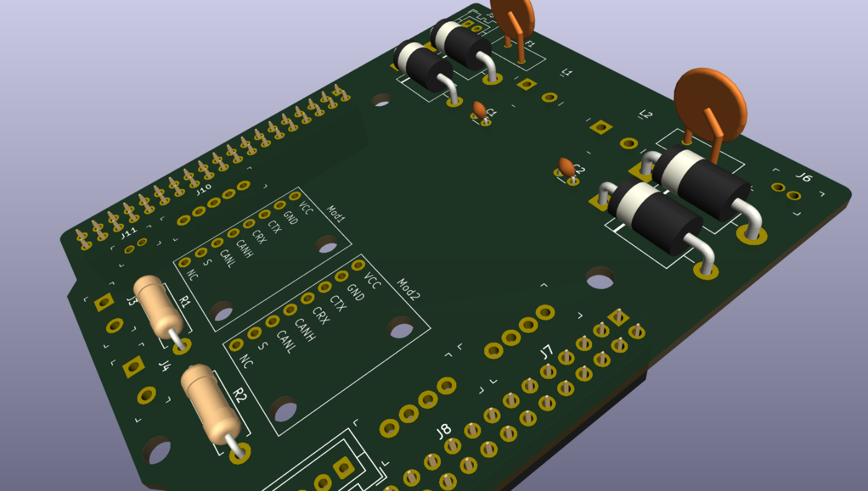This screenshot has width=868, height=491.
Task: Select the small orange C2 capacitor
Action: pyautogui.click(x=565, y=166)
